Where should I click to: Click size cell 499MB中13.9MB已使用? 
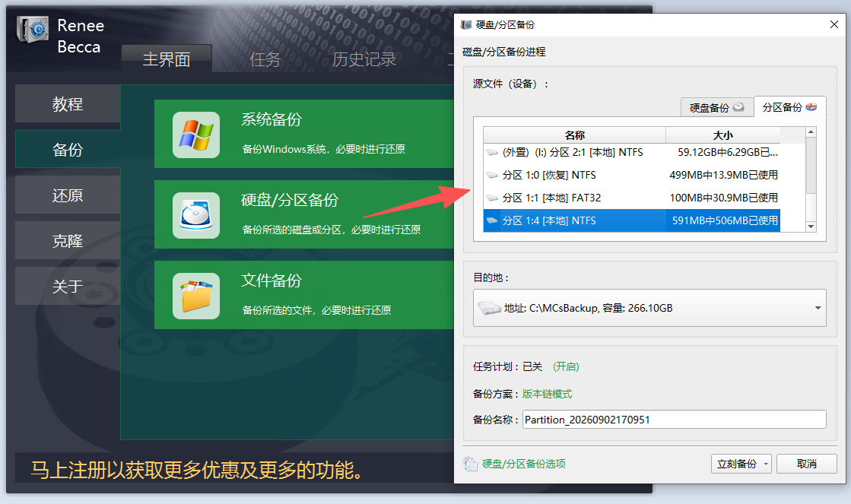pyautogui.click(x=723, y=176)
